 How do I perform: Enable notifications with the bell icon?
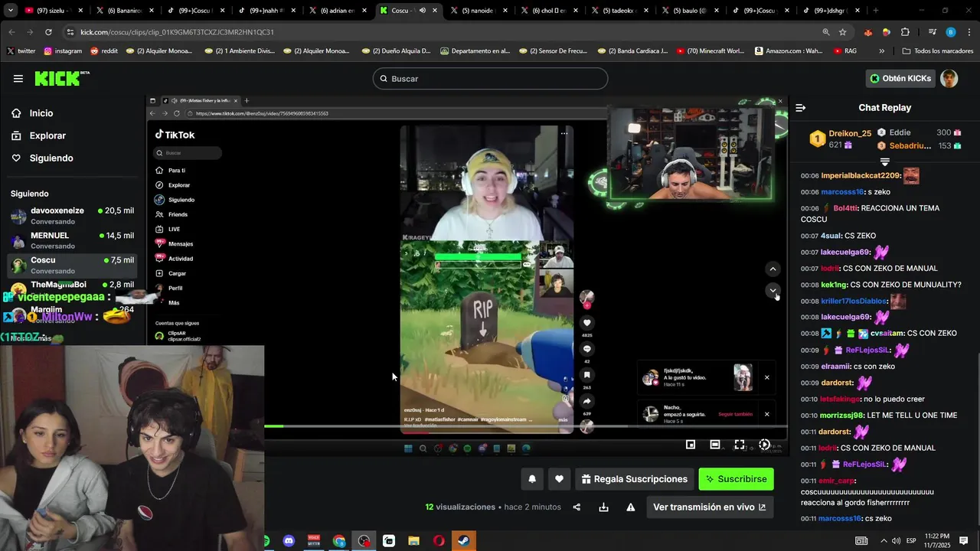coord(532,479)
